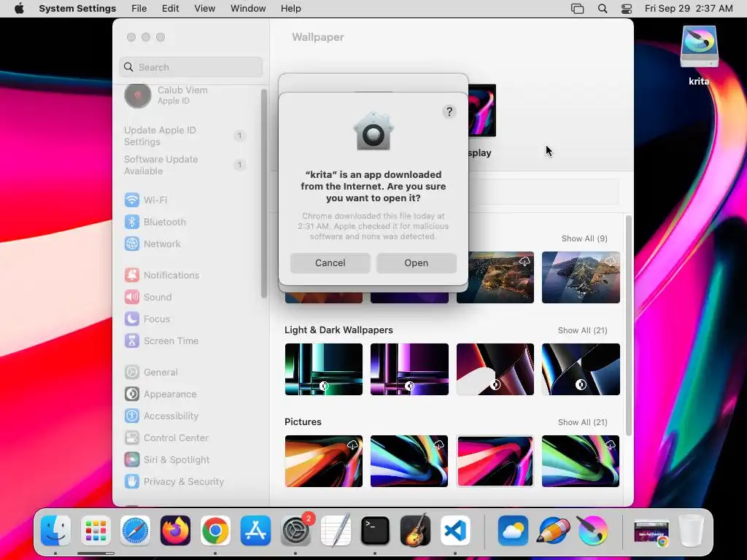Click System Settings icon in the Dock

(295, 530)
